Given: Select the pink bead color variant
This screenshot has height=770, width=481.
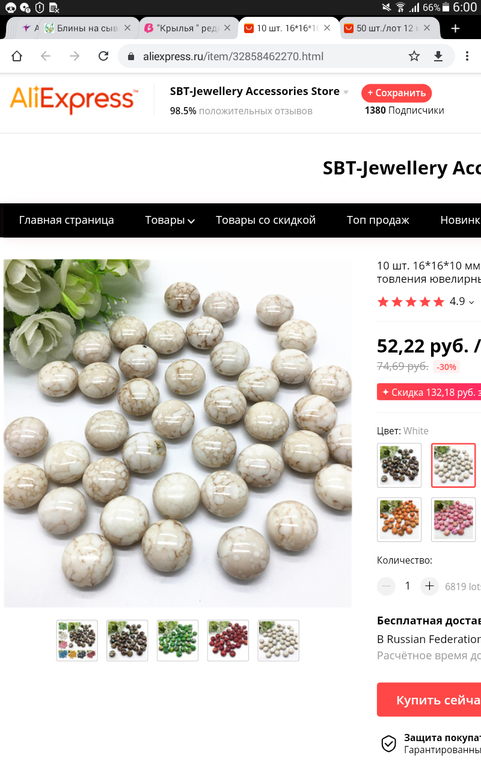Looking at the screenshot, I should (453, 519).
